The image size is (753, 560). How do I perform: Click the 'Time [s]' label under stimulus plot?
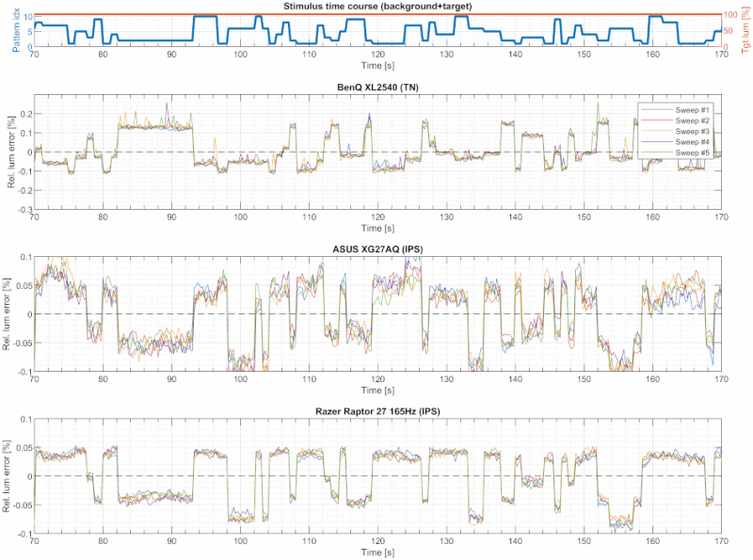(377, 66)
